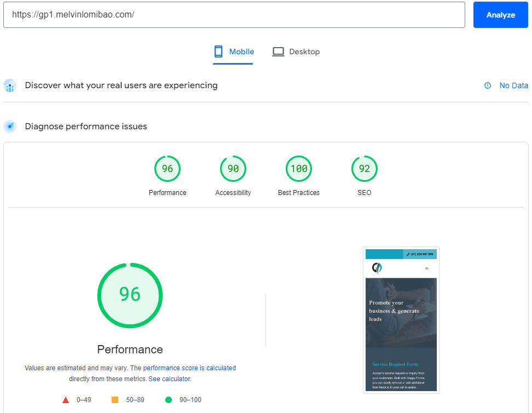Image resolution: width=532 pixels, height=413 pixels.
Task: Click the green circle 90–100 legend
Action: tap(169, 400)
